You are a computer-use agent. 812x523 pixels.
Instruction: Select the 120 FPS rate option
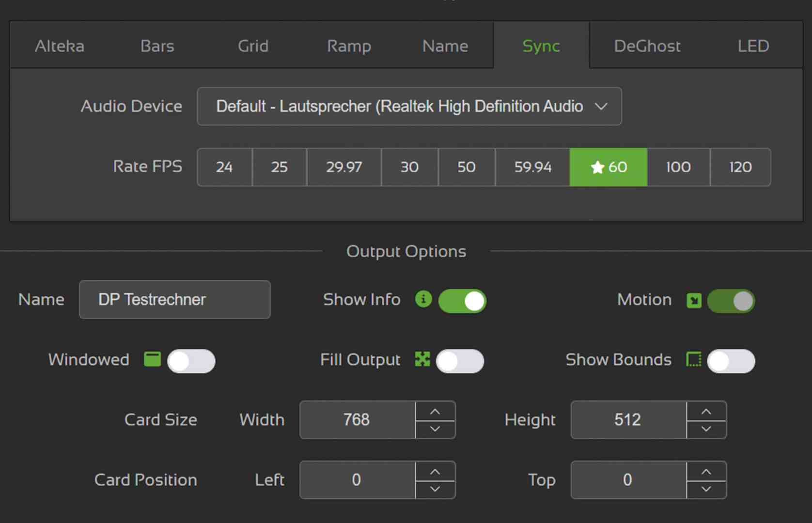point(740,167)
